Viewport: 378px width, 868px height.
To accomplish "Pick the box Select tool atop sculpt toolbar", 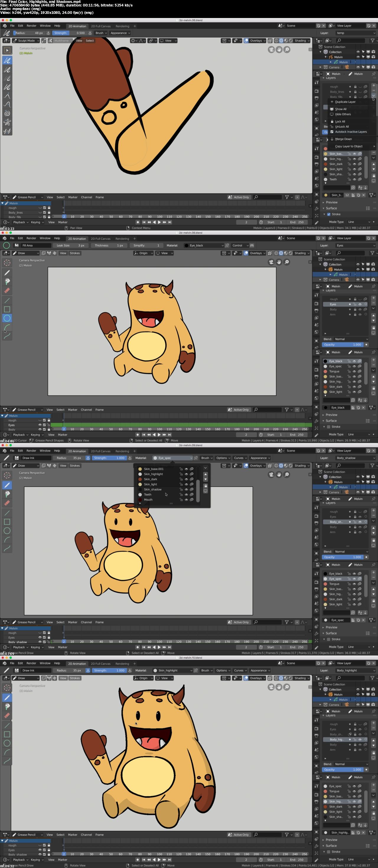I will click(x=7, y=50).
